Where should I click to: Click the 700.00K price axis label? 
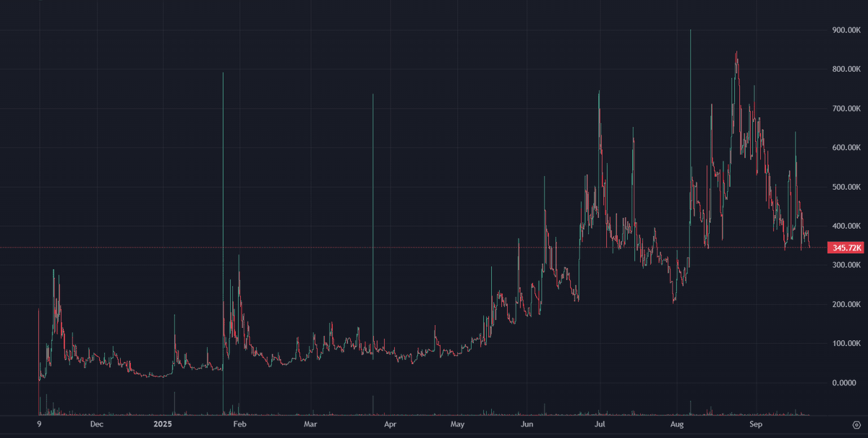[x=846, y=109]
